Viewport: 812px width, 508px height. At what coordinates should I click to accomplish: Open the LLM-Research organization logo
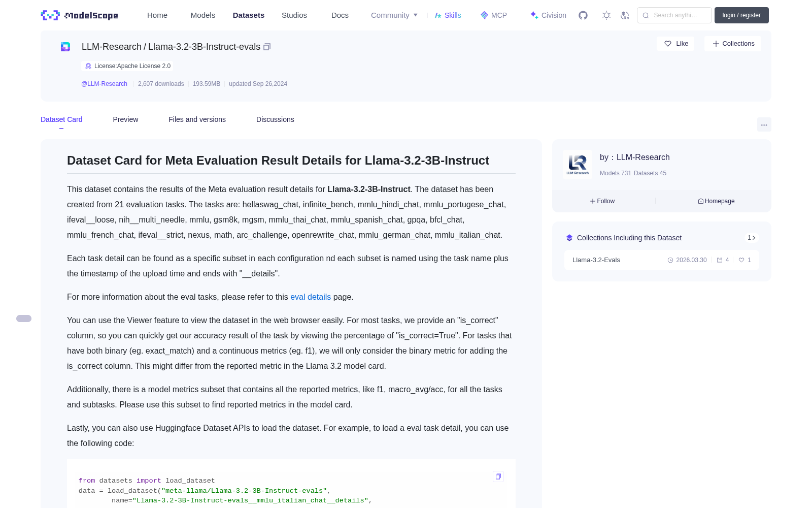point(578,165)
